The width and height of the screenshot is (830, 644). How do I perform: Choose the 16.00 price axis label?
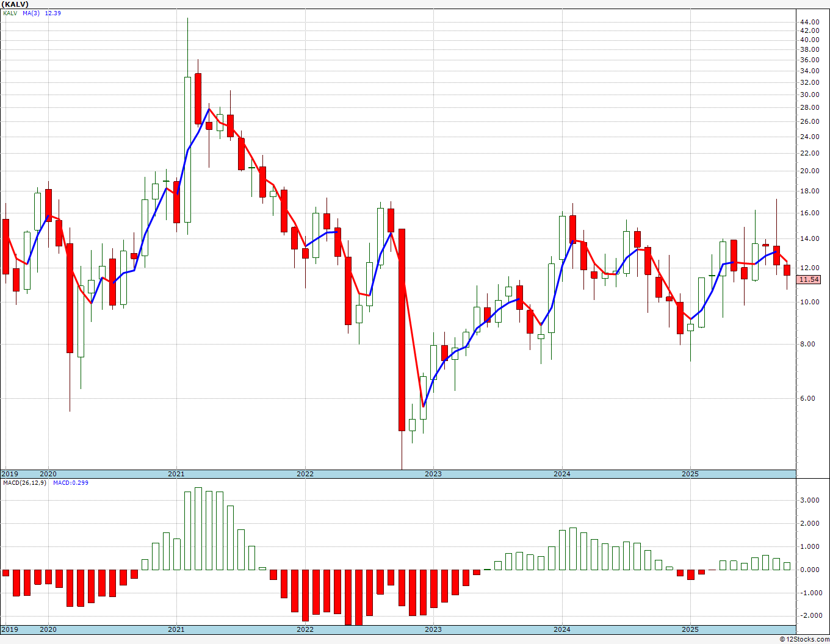click(x=809, y=213)
